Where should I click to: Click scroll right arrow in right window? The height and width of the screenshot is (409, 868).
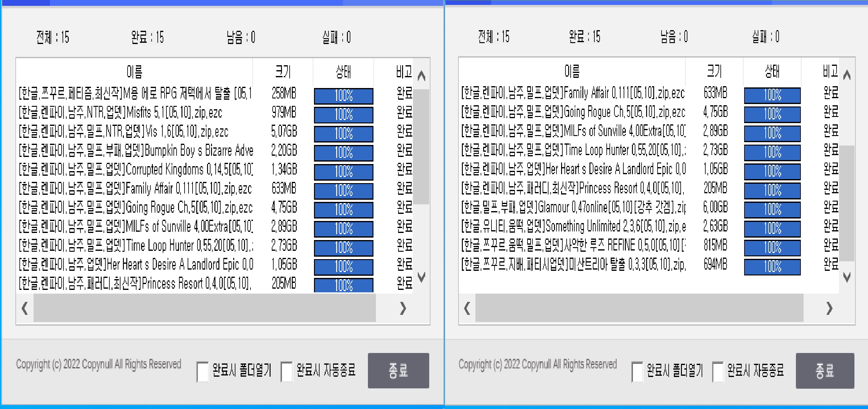click(829, 308)
